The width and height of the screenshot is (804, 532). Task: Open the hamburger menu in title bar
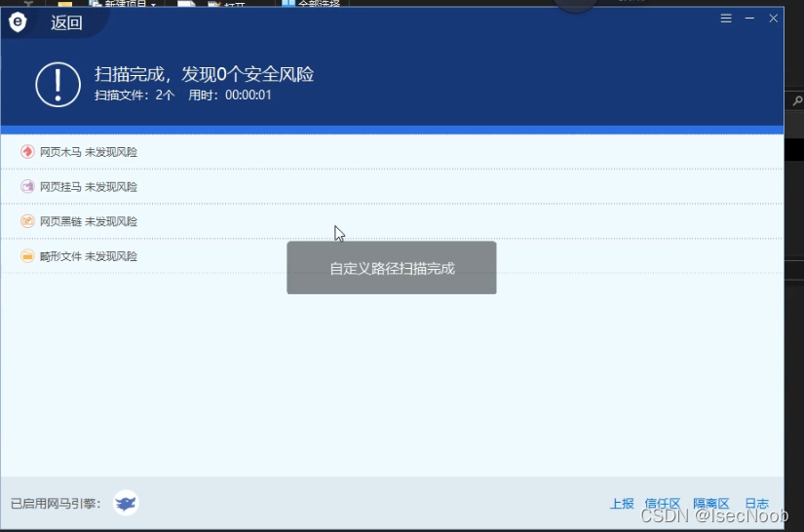pos(725,19)
